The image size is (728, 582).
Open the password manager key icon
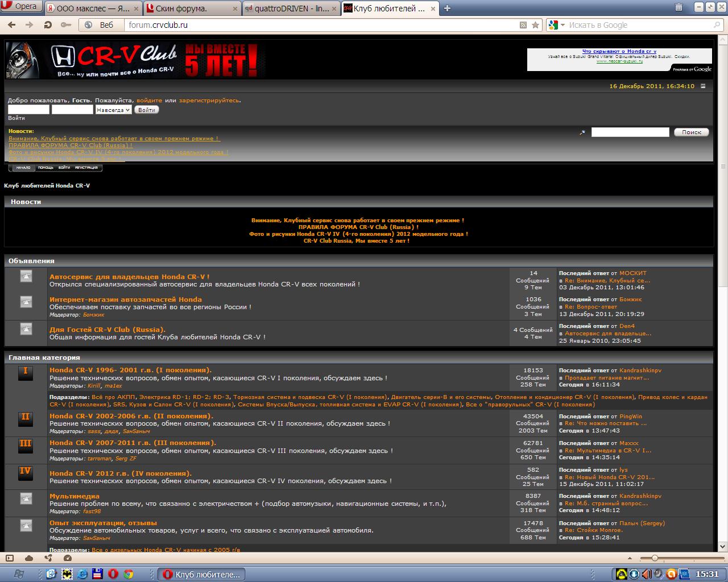(x=66, y=25)
